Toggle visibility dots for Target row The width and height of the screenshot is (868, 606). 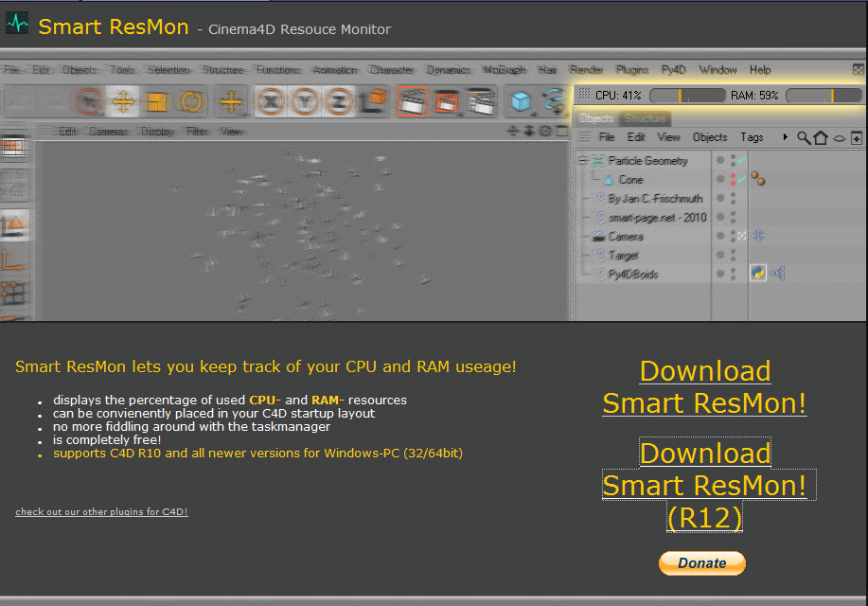click(x=733, y=255)
